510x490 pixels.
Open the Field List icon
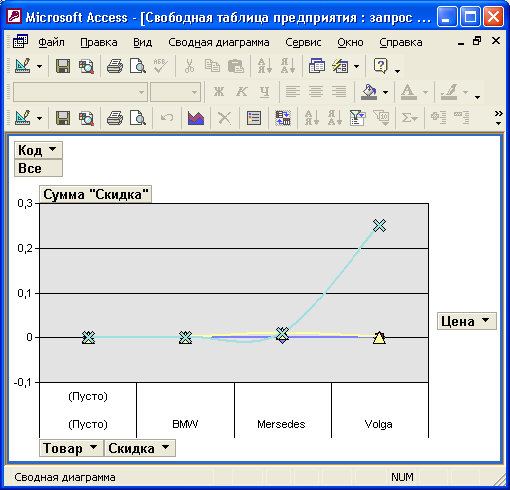[x=254, y=118]
